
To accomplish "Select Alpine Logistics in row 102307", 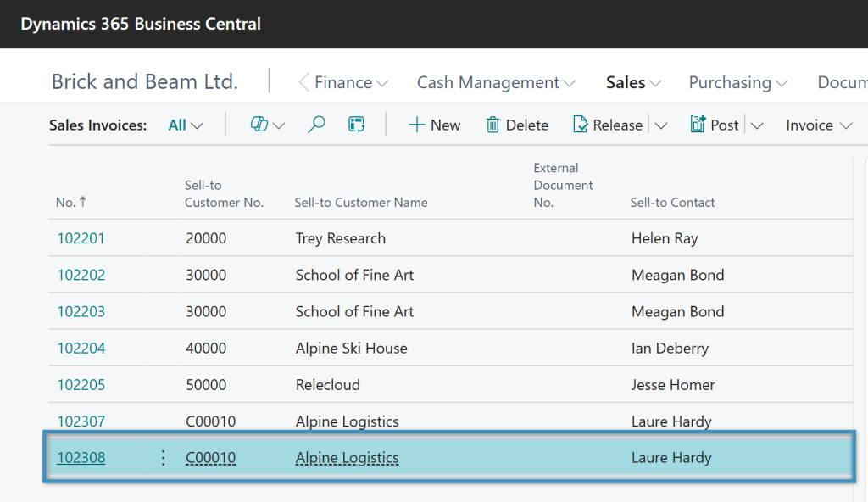I will (x=347, y=421).
